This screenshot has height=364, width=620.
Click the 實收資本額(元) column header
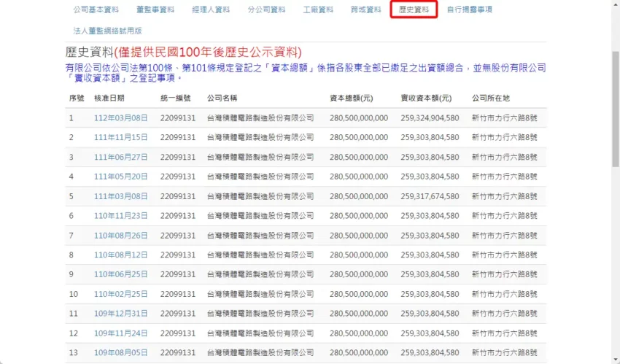pyautogui.click(x=426, y=98)
